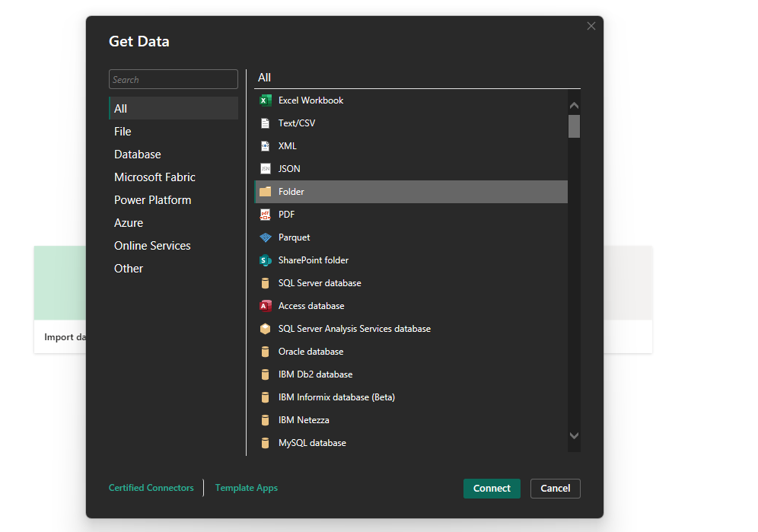Switch to the Database category
This screenshot has width=758, height=532.
(x=137, y=154)
